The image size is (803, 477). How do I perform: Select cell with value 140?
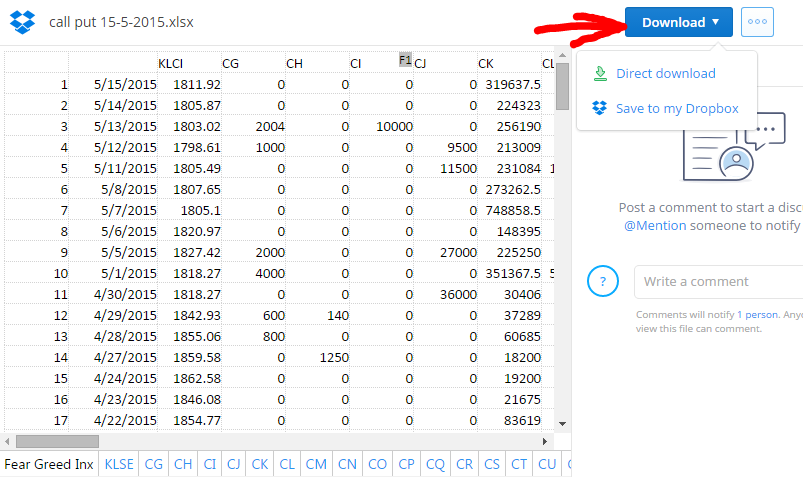pyautogui.click(x=318, y=315)
